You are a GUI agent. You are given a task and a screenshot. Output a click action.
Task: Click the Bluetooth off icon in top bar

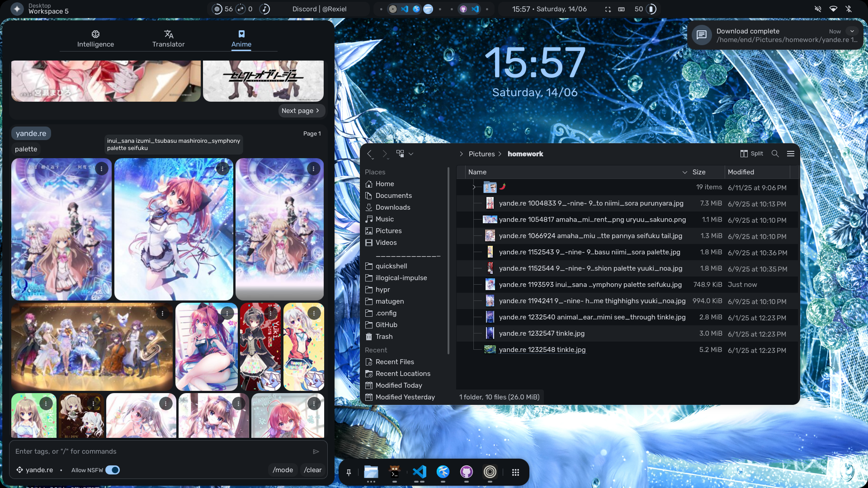pos(849,9)
